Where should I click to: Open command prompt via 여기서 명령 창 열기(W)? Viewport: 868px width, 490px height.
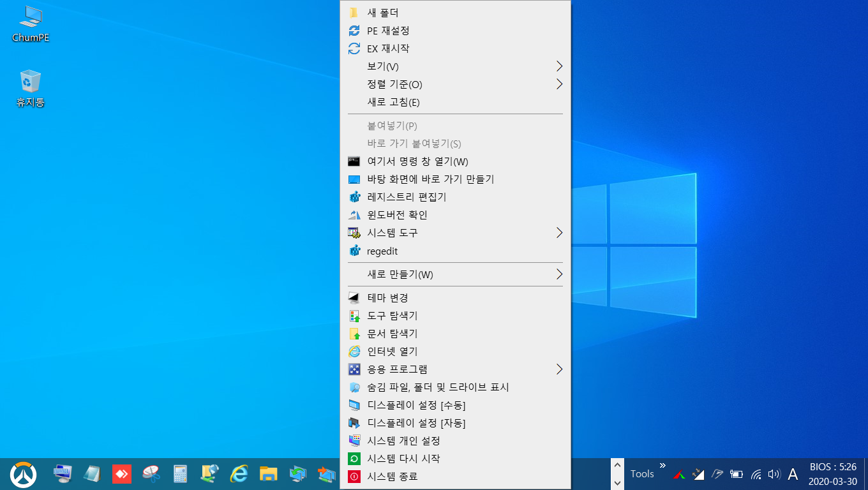click(454, 161)
